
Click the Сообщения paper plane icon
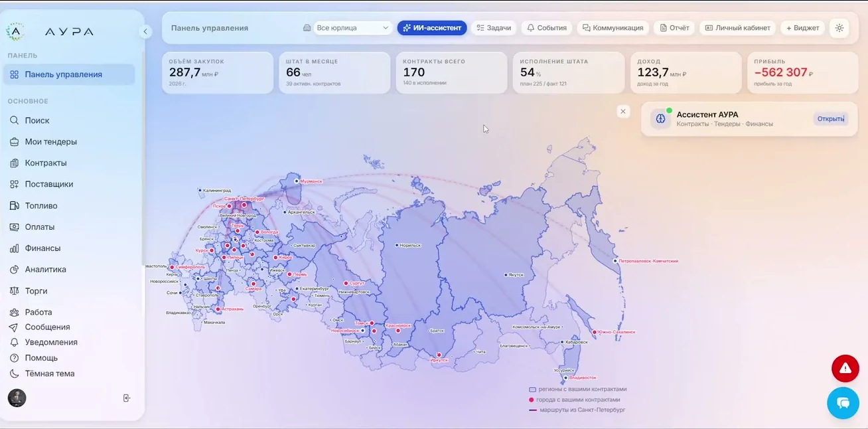point(14,327)
